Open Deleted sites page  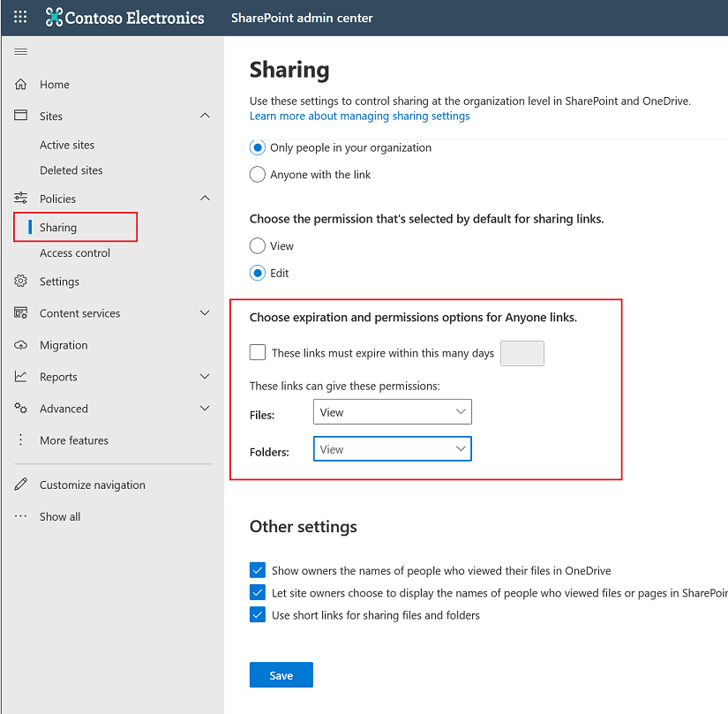point(71,170)
